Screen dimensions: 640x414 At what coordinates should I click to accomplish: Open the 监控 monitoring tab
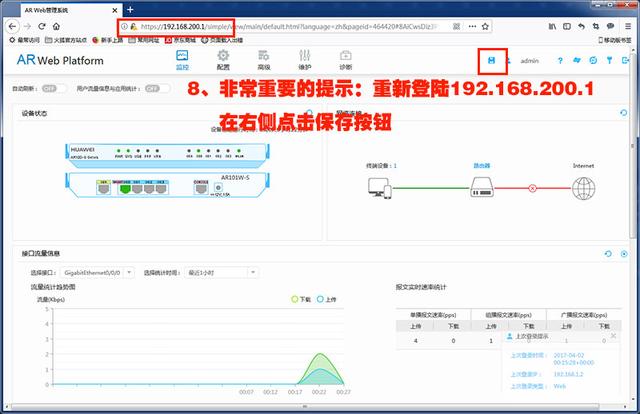(182, 60)
